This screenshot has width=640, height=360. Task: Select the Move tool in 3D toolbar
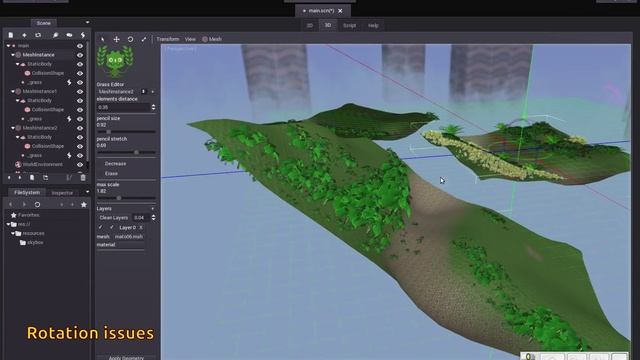tap(116, 39)
